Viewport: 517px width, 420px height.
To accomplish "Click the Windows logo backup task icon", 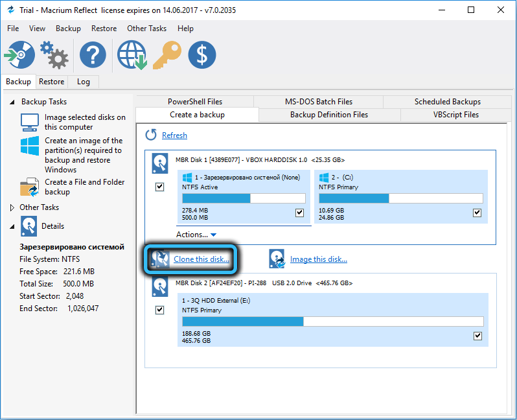I will coord(30,146).
